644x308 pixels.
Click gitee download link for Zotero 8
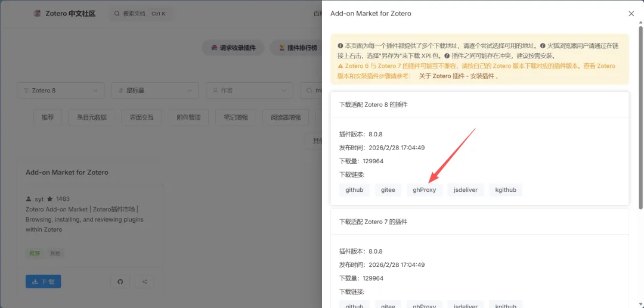[388, 190]
